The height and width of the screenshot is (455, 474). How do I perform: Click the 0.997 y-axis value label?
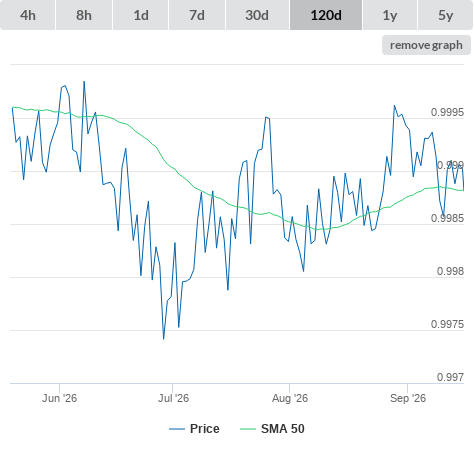450,377
